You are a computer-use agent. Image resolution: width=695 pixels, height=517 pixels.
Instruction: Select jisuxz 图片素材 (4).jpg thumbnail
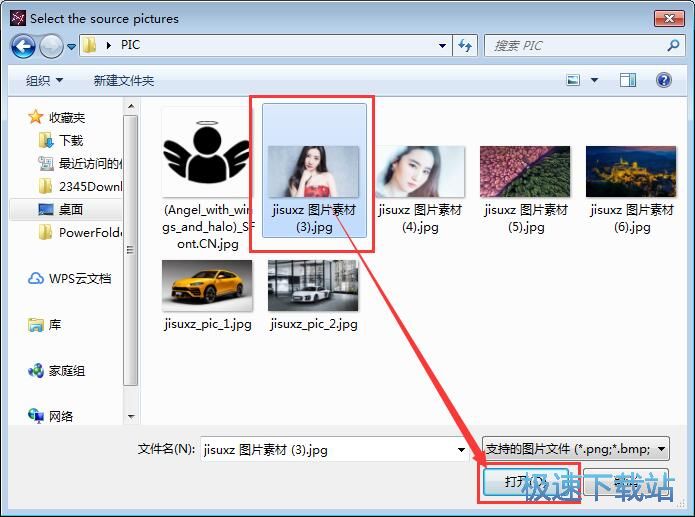coord(420,172)
